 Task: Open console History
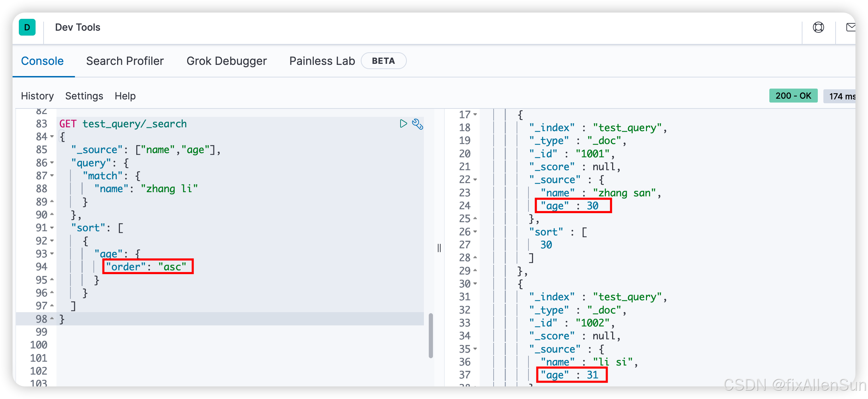click(37, 96)
